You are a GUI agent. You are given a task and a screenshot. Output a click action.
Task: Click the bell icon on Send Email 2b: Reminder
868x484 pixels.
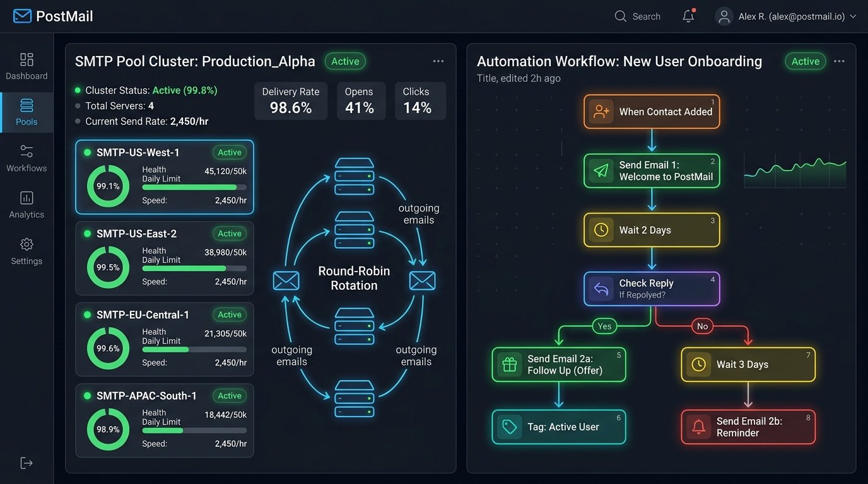[698, 427]
